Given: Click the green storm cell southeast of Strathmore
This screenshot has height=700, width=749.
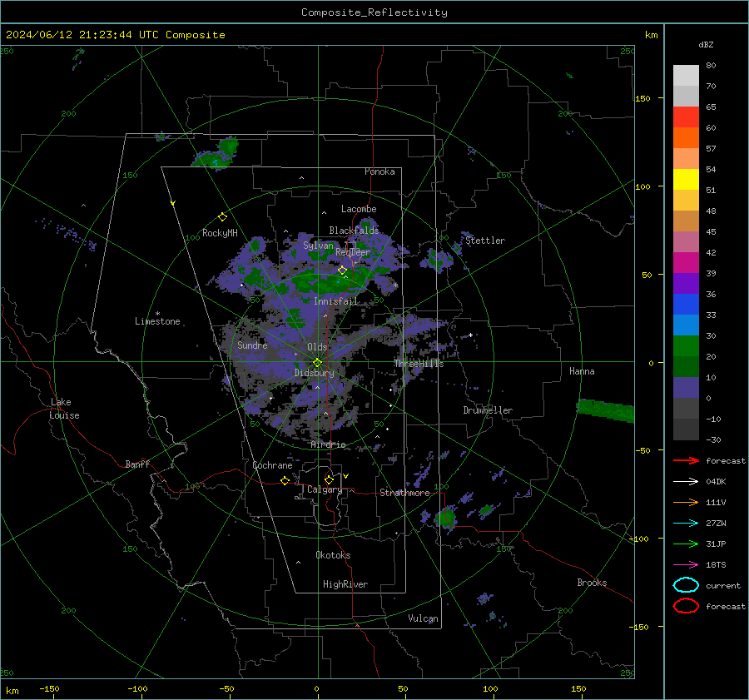Looking at the screenshot, I should 447,518.
